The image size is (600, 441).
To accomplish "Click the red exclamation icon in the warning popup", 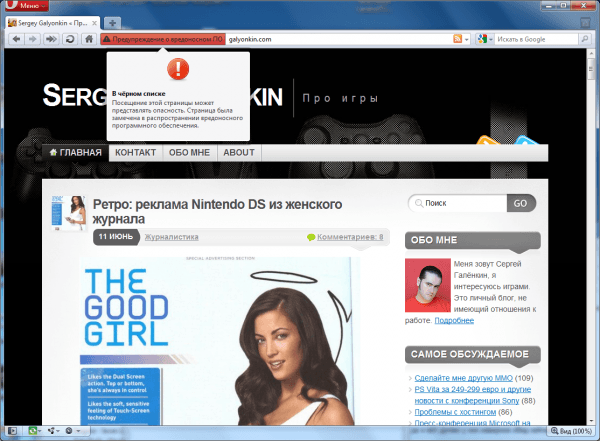I will tap(178, 69).
